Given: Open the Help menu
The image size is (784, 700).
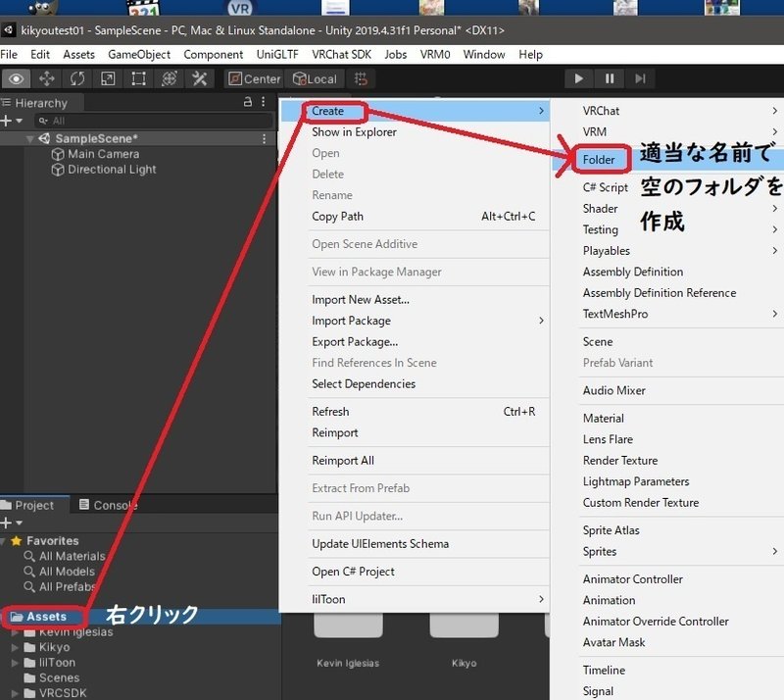Looking at the screenshot, I should (x=530, y=54).
